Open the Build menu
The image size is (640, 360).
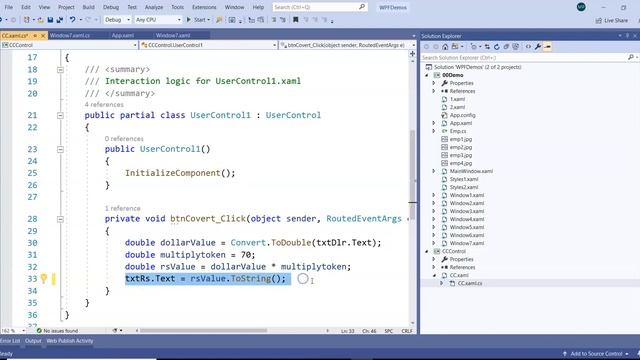[89, 7]
